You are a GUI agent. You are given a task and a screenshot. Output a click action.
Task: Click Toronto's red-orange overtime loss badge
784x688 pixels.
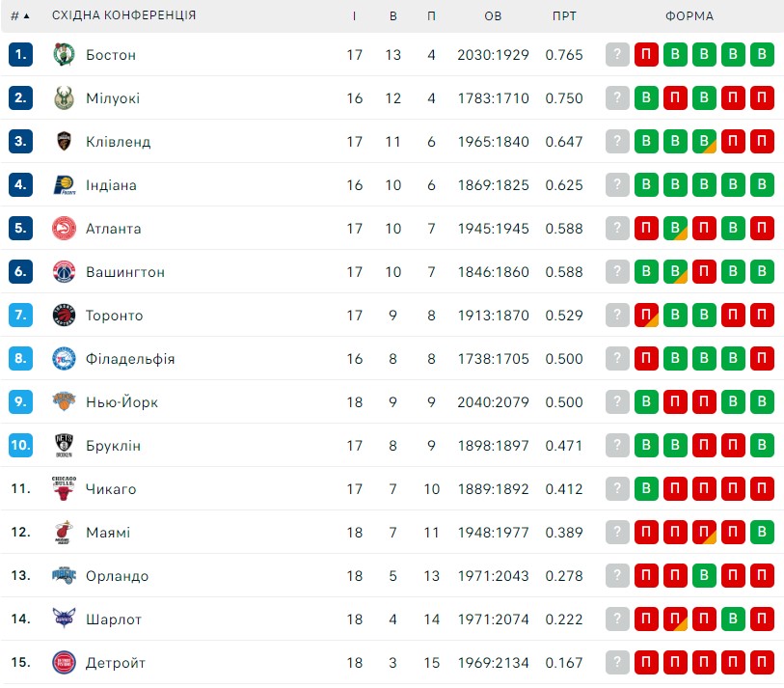(646, 316)
